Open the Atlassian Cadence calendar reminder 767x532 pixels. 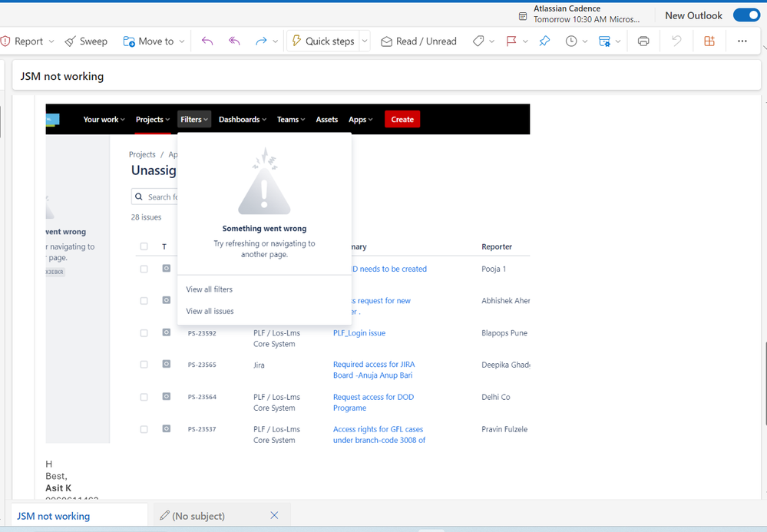586,14
